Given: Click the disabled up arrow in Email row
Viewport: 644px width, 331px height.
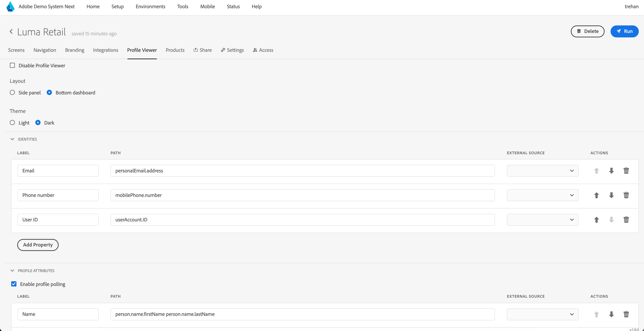Looking at the screenshot, I should click(597, 171).
